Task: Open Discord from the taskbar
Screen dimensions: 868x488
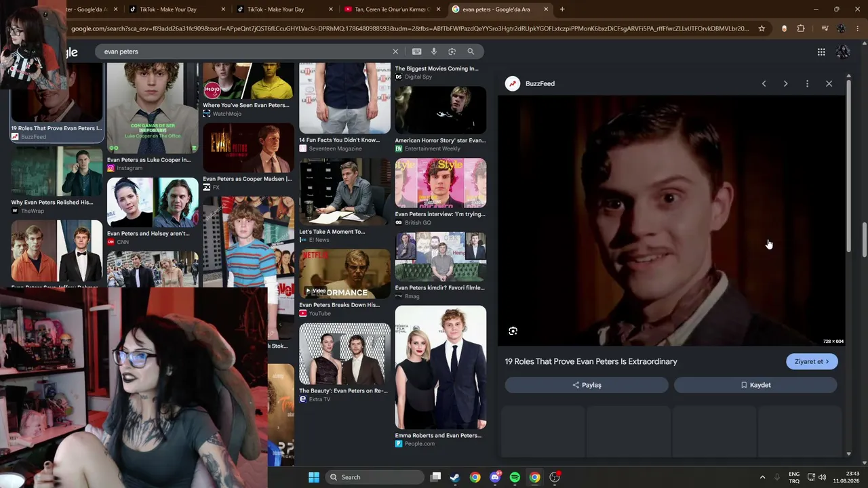Action: (x=495, y=477)
